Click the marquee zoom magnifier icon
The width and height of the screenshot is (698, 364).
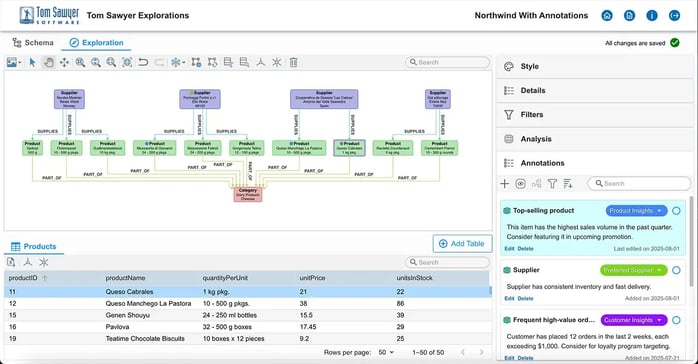[x=80, y=62]
